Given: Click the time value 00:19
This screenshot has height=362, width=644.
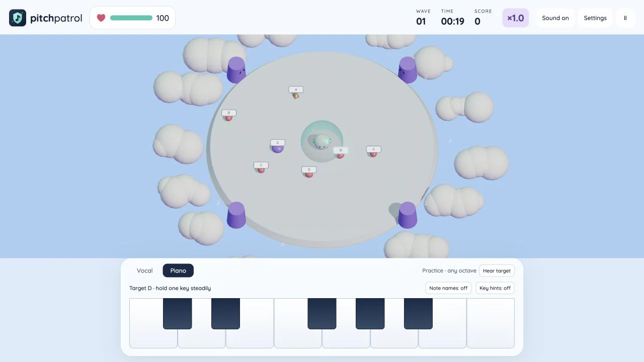Looking at the screenshot, I should [453, 21].
